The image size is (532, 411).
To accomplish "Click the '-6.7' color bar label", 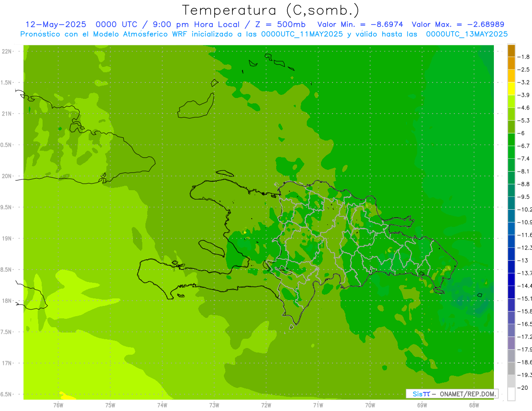I will click(x=524, y=146).
